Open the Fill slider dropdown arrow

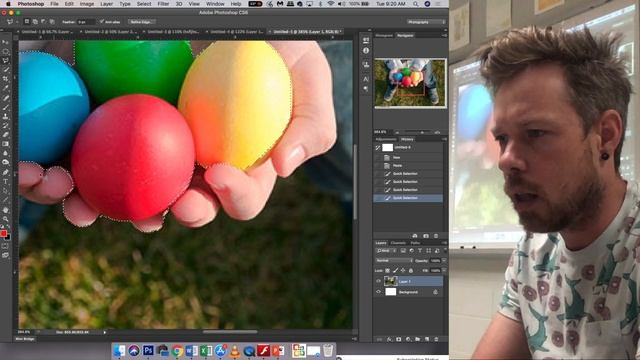coord(444,271)
